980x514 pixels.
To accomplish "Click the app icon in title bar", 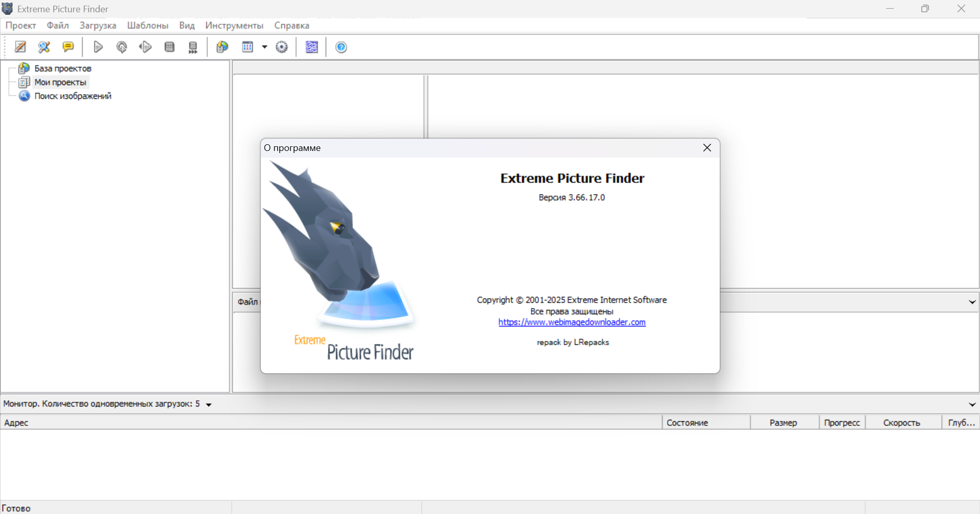I will point(8,9).
